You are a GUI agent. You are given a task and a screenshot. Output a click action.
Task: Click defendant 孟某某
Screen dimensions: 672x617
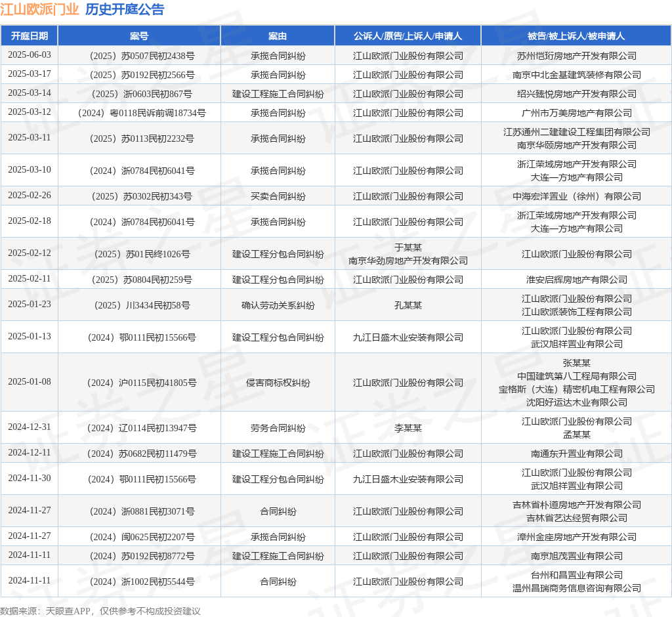tap(576, 435)
